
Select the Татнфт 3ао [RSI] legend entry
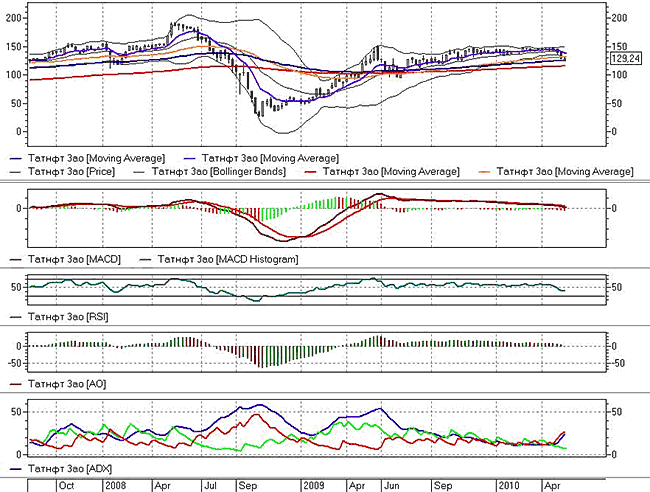59,317
